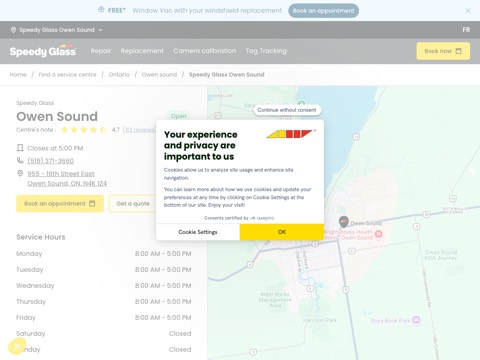Go to Home breadcrumb
480x360 pixels.
18,75
